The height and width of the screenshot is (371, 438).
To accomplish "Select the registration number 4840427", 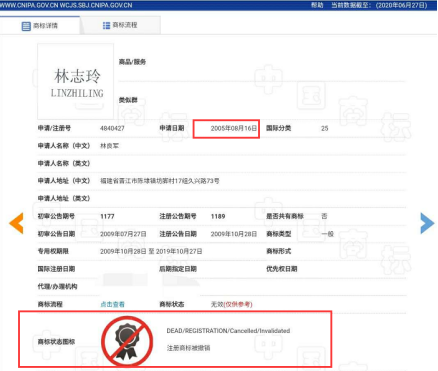I will [112, 128].
